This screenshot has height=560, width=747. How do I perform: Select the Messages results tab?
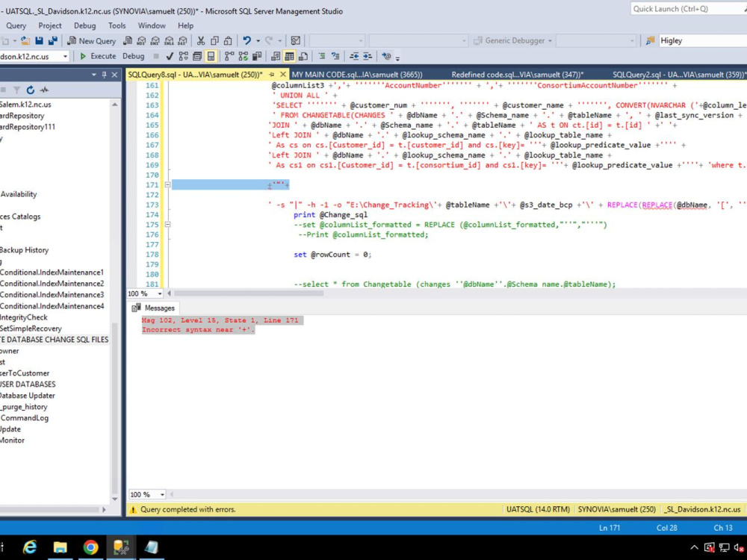coord(154,308)
